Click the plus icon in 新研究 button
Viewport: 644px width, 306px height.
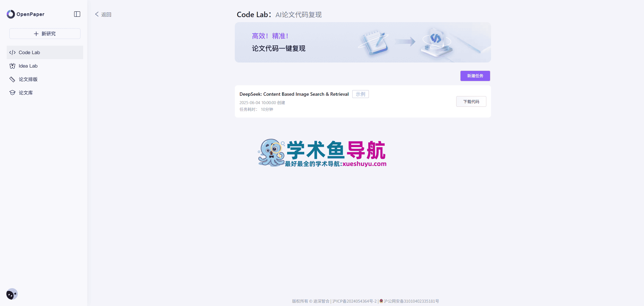click(36, 34)
